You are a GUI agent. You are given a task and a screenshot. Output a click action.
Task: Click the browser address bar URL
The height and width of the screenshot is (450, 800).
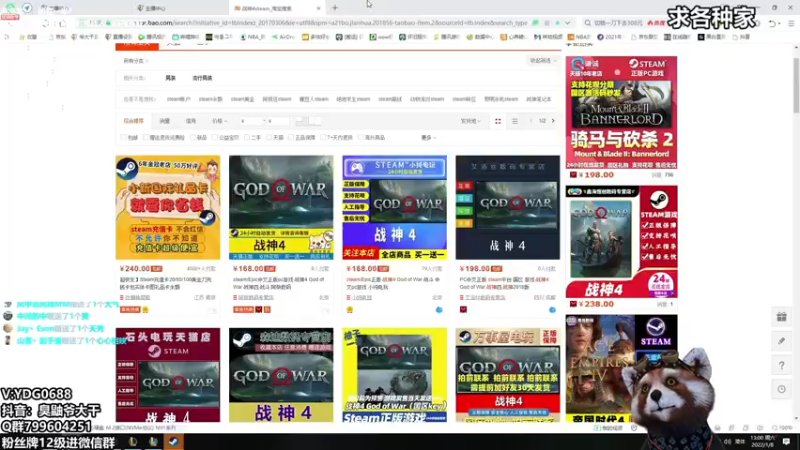pyautogui.click(x=332, y=23)
